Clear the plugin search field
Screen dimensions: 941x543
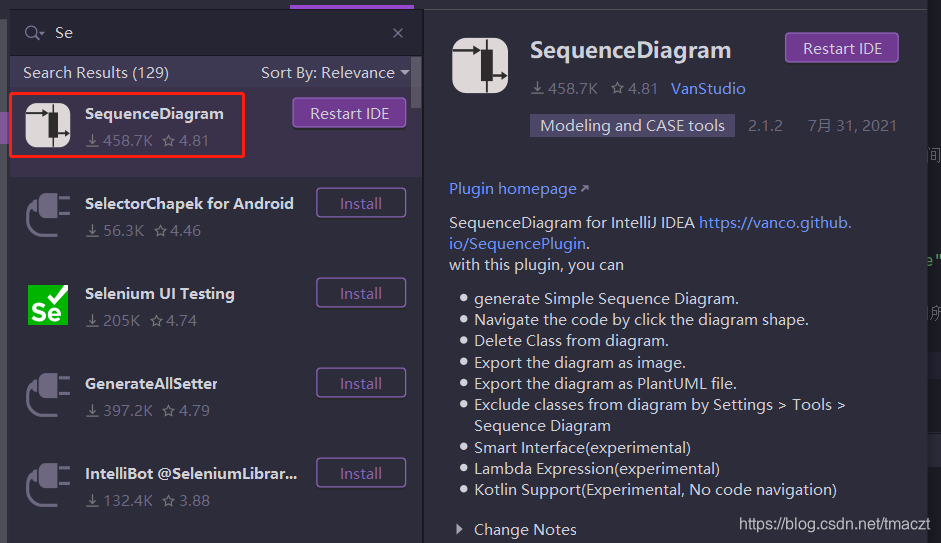point(398,33)
